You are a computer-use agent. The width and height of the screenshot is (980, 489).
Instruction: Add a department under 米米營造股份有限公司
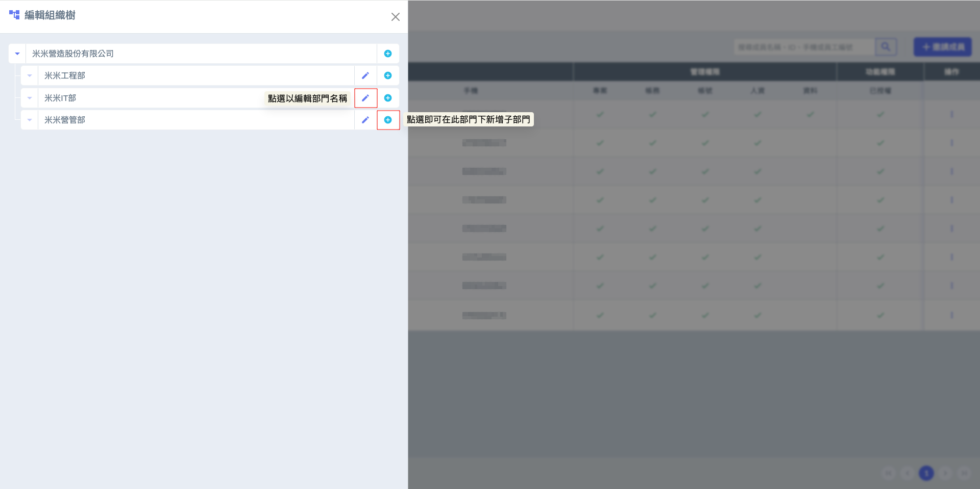388,54
